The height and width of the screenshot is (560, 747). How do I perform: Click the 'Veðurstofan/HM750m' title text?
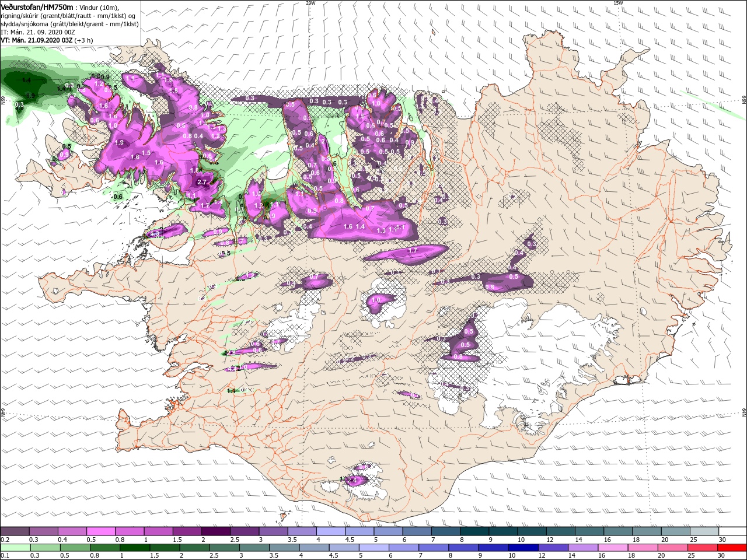(x=37, y=6)
